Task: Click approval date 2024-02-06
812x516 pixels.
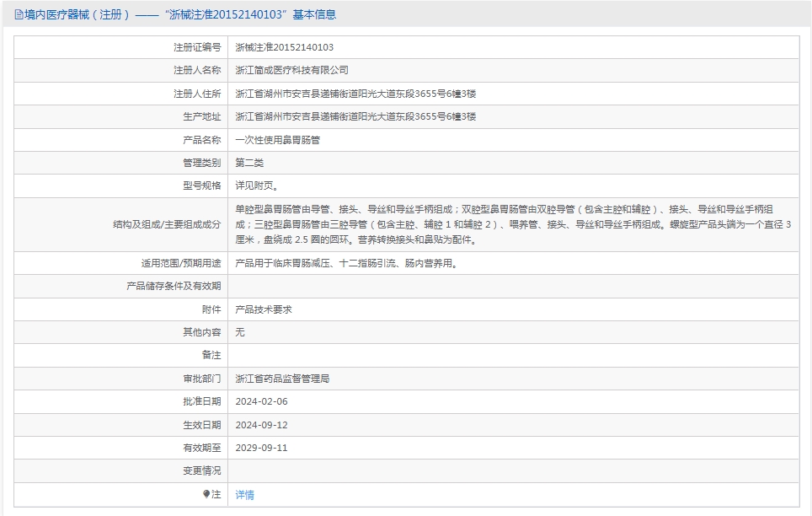Action: click(x=261, y=402)
